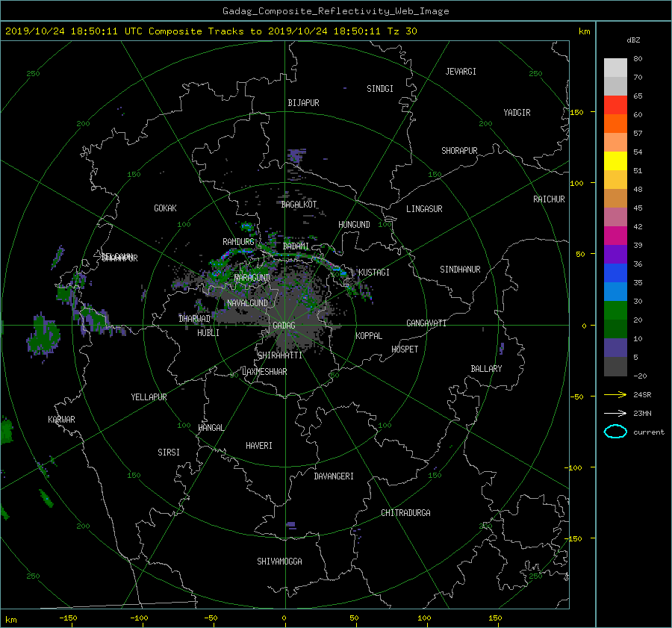
Task: Click the BALLARY city label
Action: coord(486,369)
